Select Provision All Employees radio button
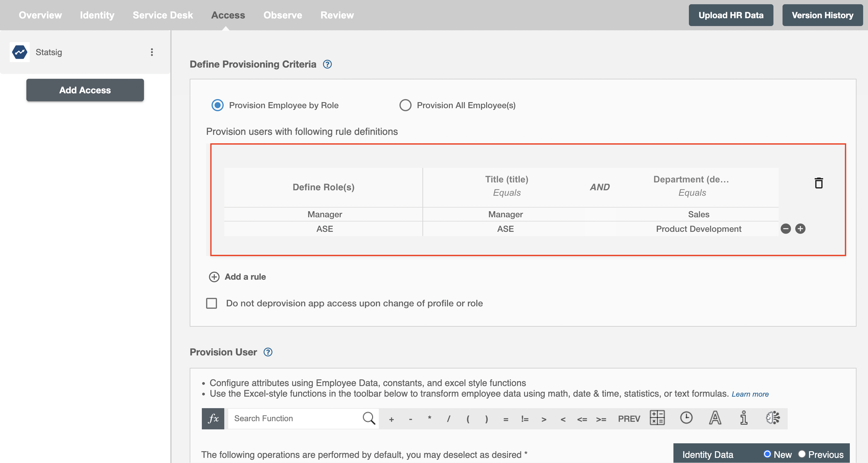 405,105
